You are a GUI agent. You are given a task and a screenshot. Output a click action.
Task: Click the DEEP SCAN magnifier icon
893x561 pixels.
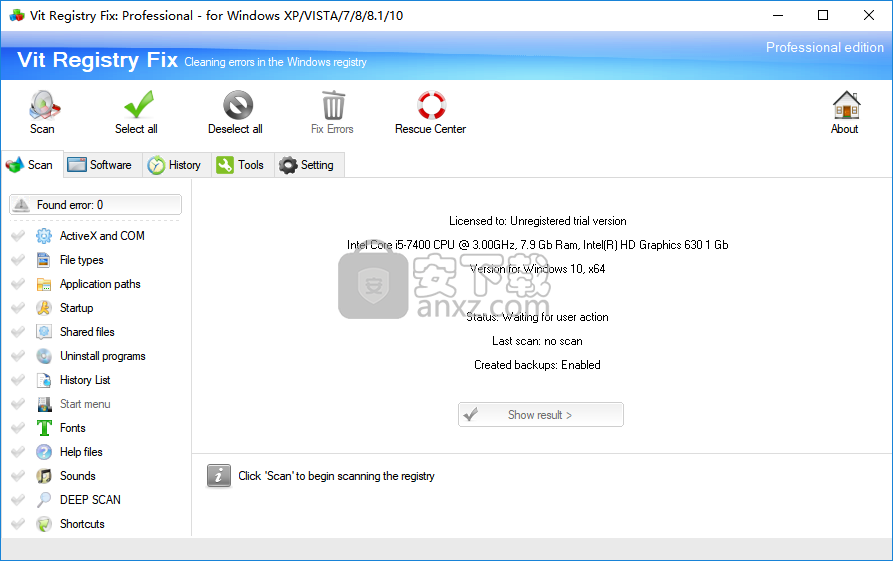44,499
